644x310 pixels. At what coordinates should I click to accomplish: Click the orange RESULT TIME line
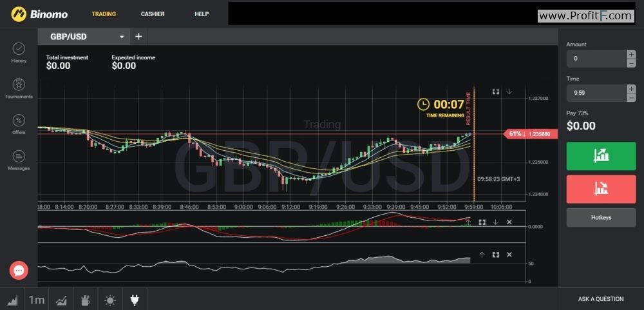474,144
